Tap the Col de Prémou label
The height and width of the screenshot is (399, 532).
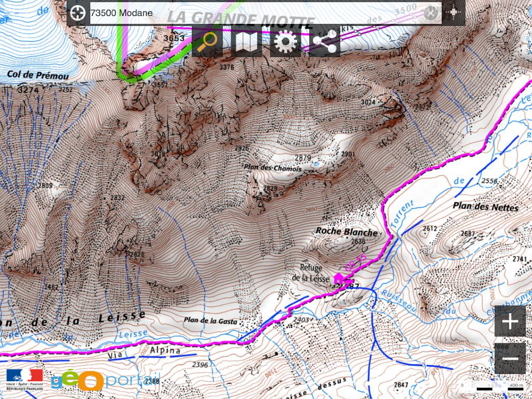pos(38,75)
